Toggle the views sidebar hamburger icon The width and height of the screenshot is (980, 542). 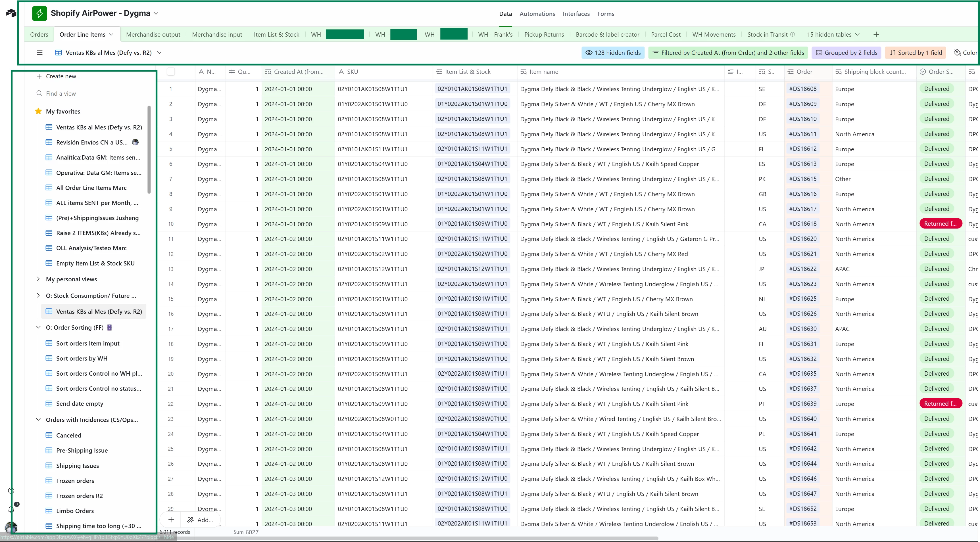pyautogui.click(x=39, y=53)
